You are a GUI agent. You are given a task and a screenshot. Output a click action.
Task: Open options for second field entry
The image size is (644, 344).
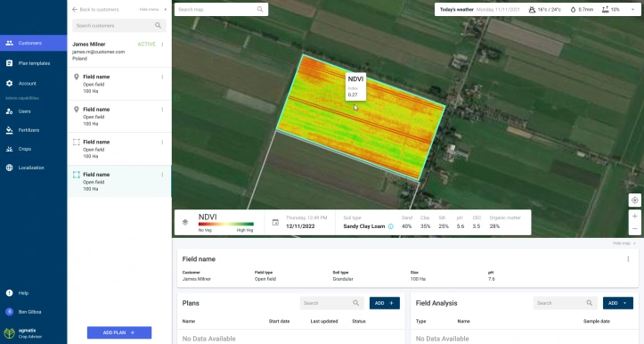click(x=163, y=110)
